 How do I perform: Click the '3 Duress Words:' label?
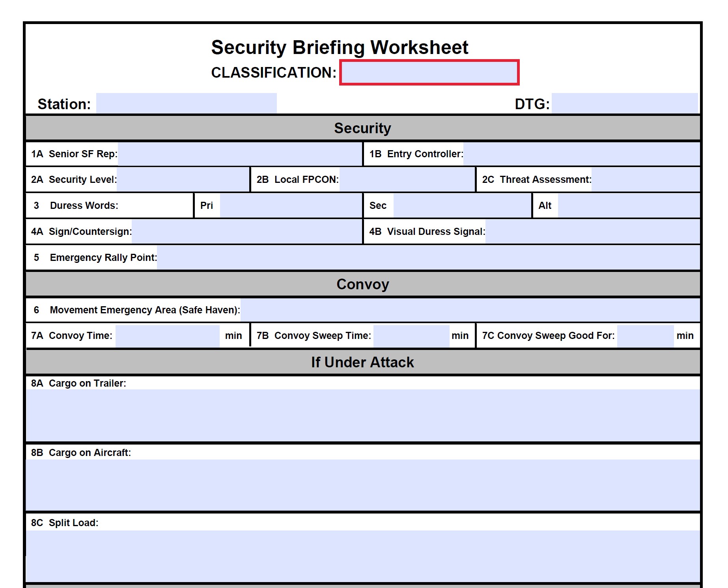(76, 206)
